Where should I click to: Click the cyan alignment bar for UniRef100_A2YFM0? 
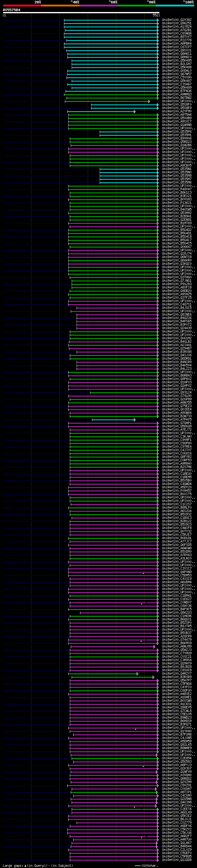point(101,111)
